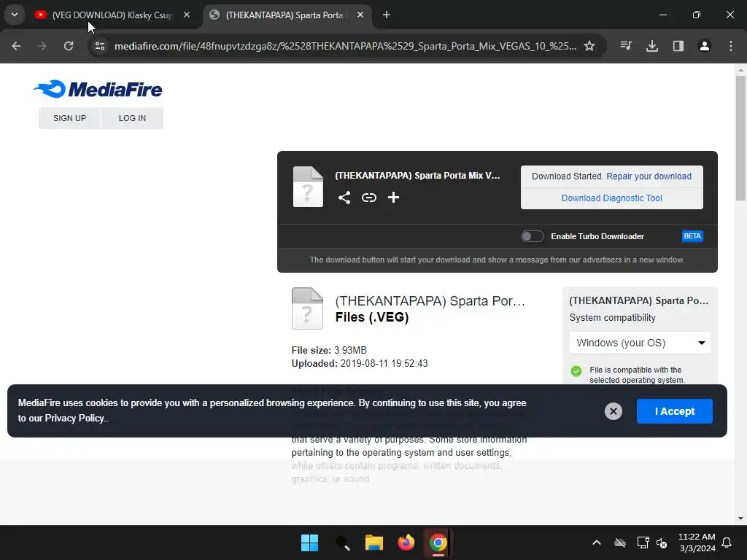
Task: Switch to VEG DOWNLOAD Klasky Csupo tab
Action: pos(112,15)
